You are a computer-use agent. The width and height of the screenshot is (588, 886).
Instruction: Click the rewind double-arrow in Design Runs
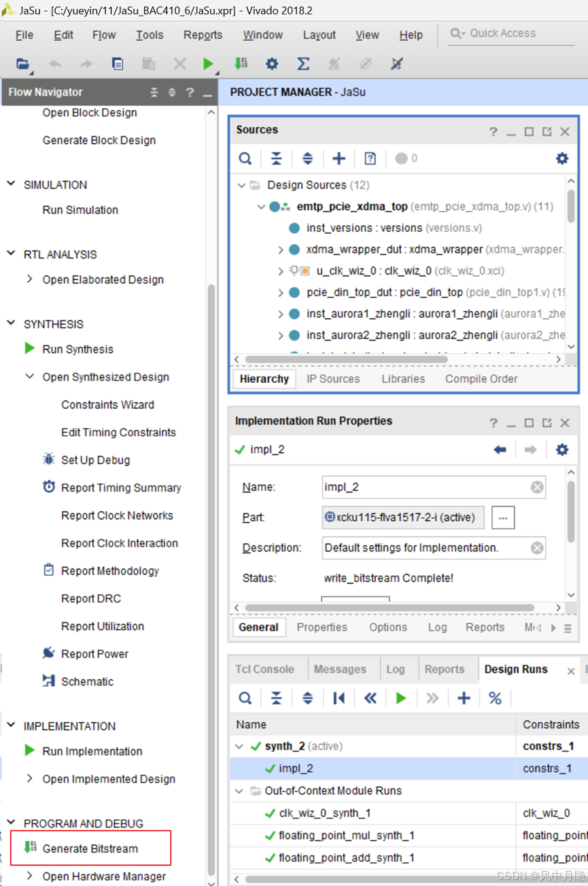[x=370, y=698]
